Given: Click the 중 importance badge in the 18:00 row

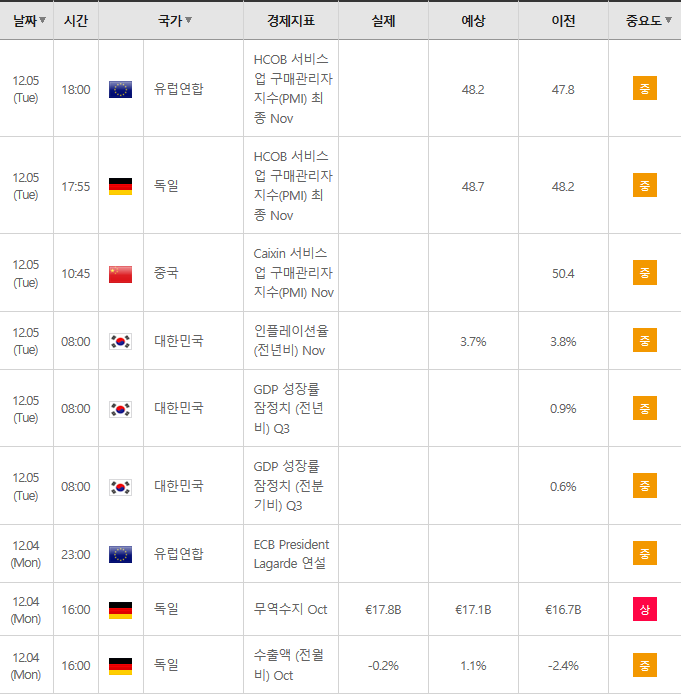Looking at the screenshot, I should pyautogui.click(x=645, y=88).
